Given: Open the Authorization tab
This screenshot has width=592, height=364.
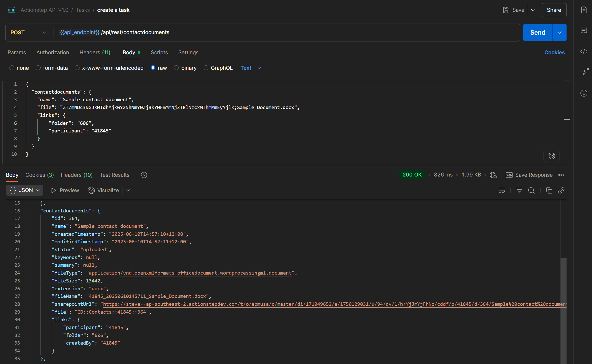Looking at the screenshot, I should click(53, 52).
